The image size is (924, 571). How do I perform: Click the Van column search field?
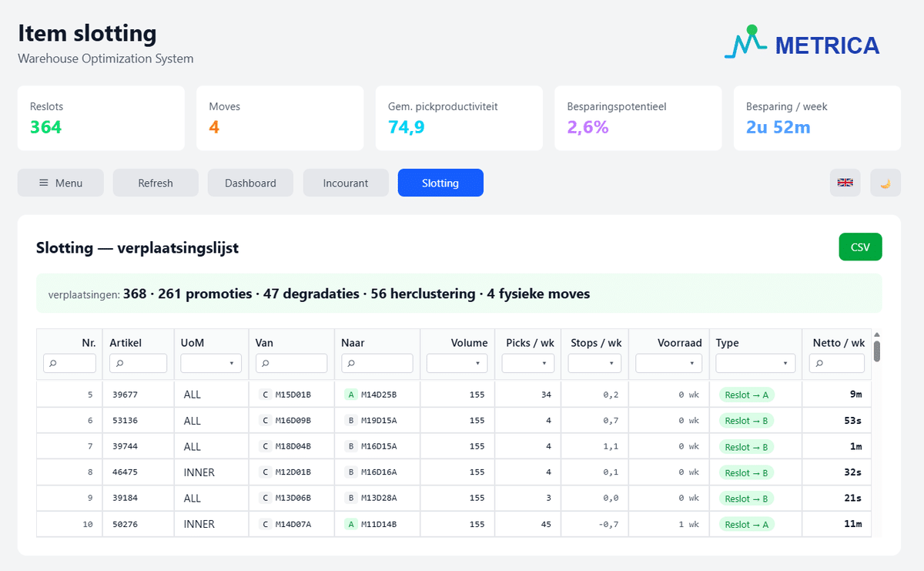pos(291,363)
